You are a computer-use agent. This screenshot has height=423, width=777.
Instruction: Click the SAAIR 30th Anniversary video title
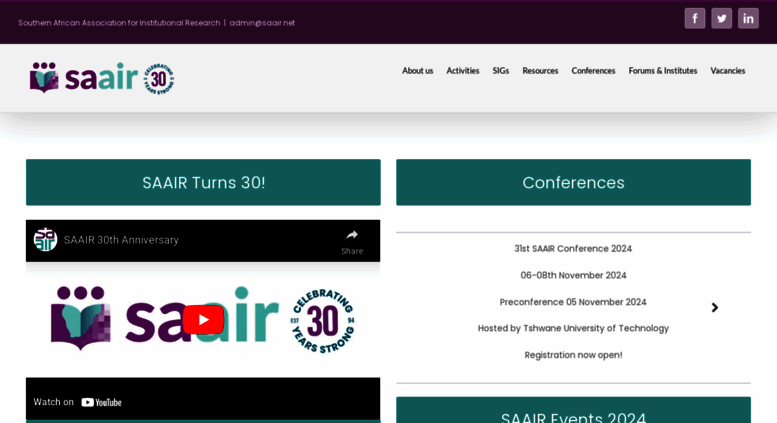121,240
